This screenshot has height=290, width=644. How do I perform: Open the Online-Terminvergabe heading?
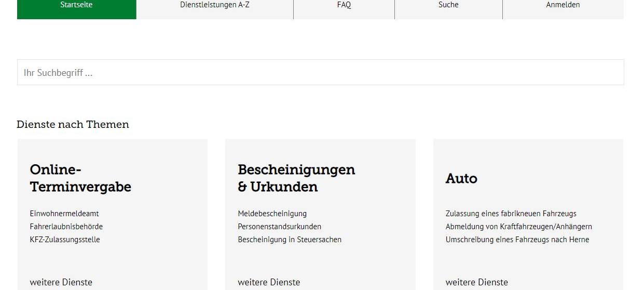pyautogui.click(x=80, y=178)
